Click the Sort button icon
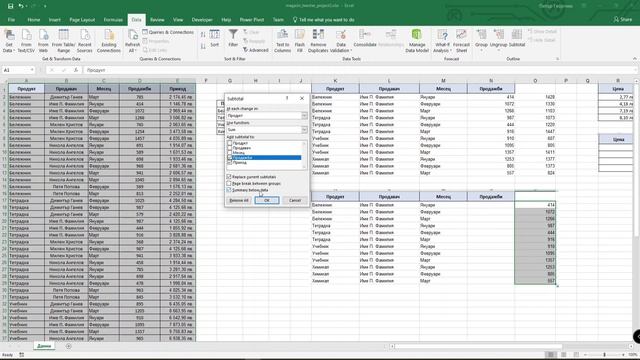This screenshot has height=360, width=640. pos(215,35)
